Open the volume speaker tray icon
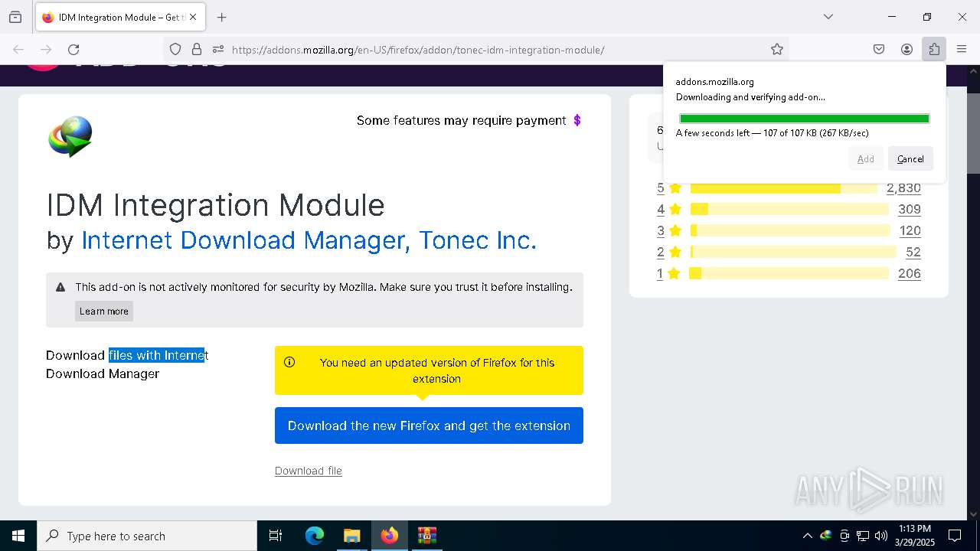This screenshot has width=980, height=551. coord(881,536)
